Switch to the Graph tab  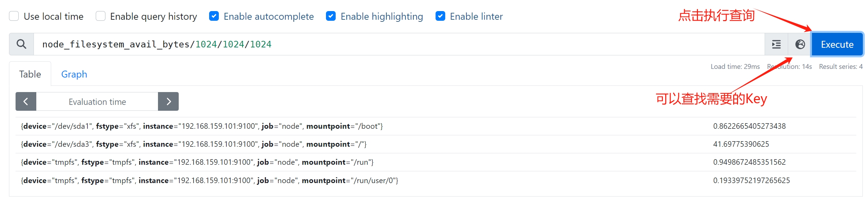[x=74, y=74]
